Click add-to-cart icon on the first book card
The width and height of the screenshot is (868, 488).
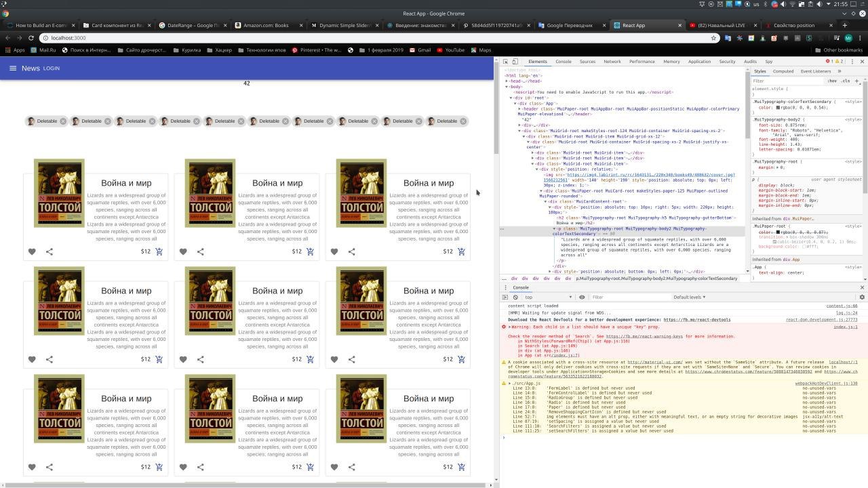[x=159, y=251]
